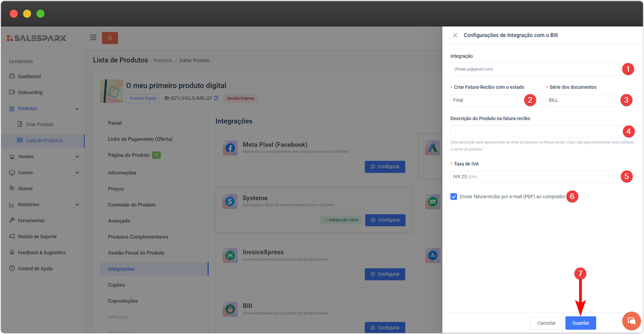The height and width of the screenshot is (334, 644).
Task: Open the Gestão Fiscal do Produto tab
Action: pyautogui.click(x=136, y=253)
